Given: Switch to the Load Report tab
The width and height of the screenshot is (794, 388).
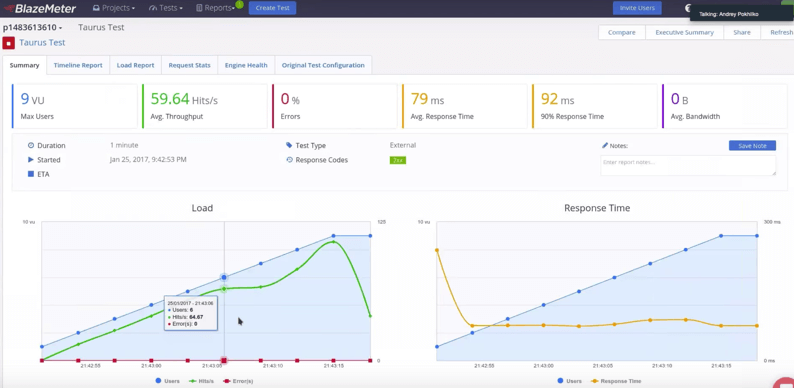Looking at the screenshot, I should pos(135,65).
